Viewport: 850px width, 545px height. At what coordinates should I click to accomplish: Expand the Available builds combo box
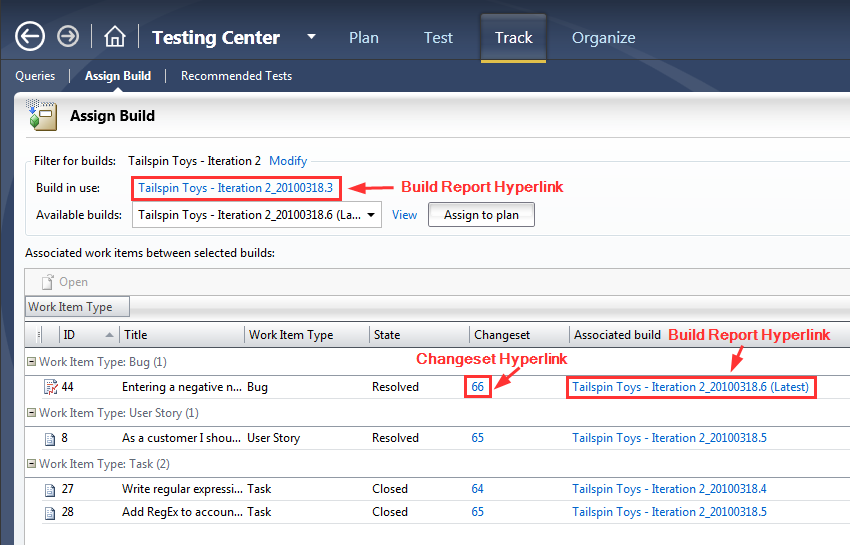(x=371, y=214)
